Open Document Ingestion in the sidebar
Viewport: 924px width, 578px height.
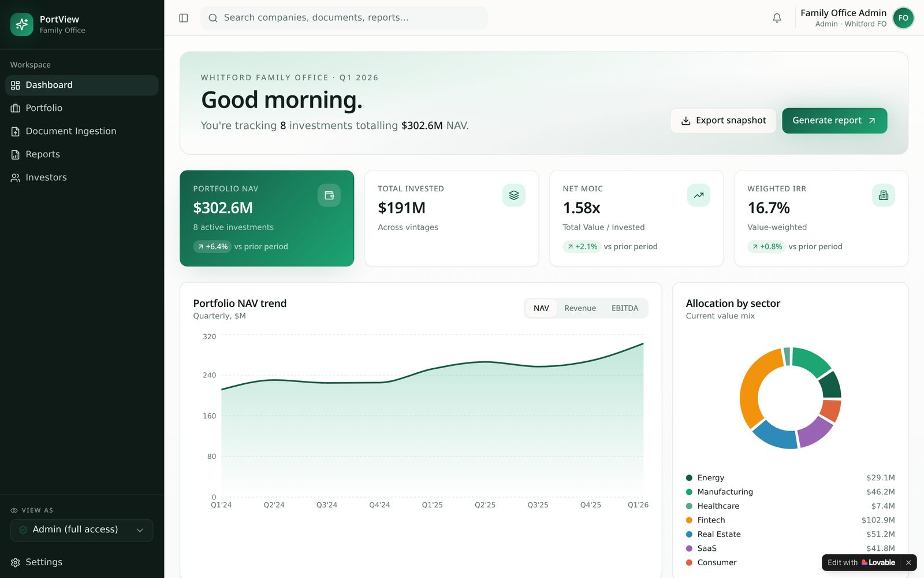point(81,131)
